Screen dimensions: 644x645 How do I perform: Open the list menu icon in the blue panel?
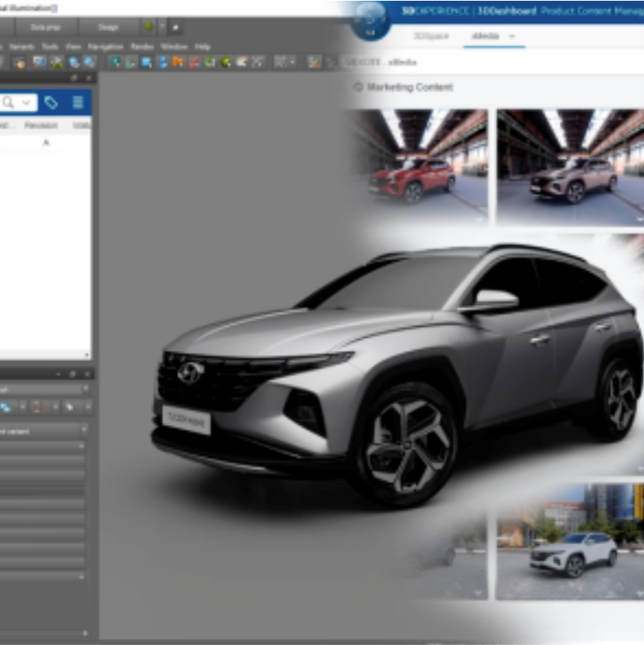[78, 103]
